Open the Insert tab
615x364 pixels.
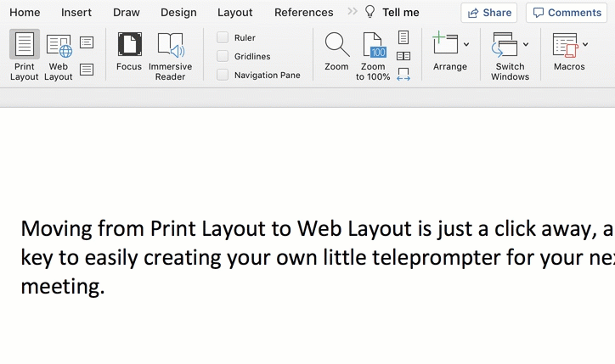(76, 13)
